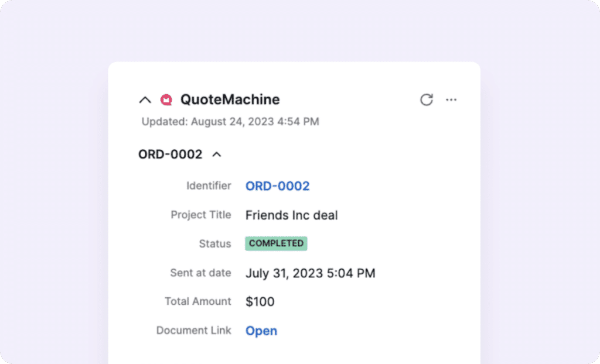This screenshot has width=600, height=364.
Task: Open the three-dot more options menu
Action: (451, 100)
